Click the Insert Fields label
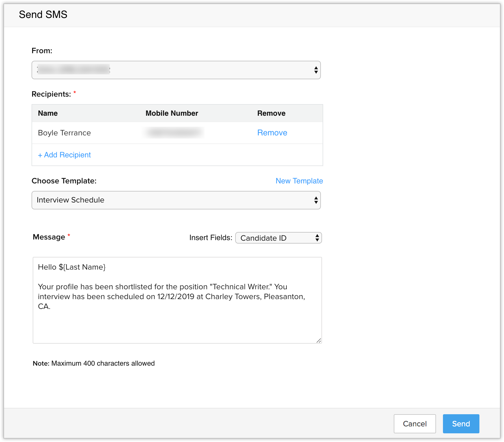504x442 pixels. (211, 238)
